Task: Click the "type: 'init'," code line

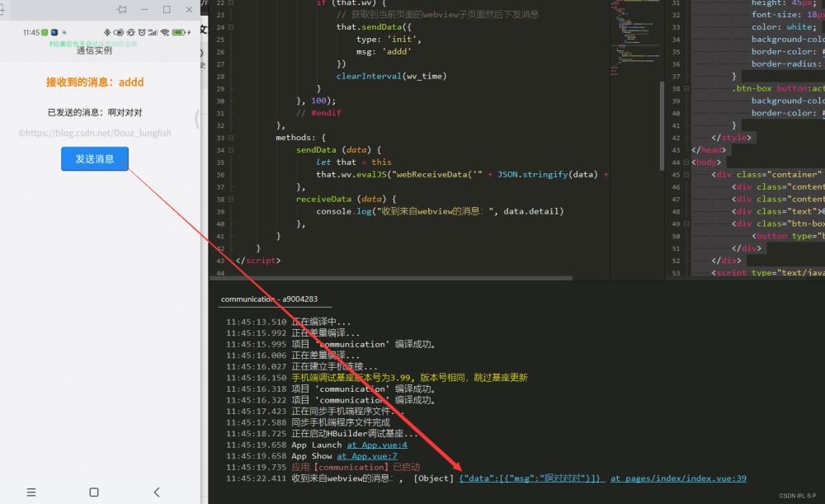Action: tap(389, 40)
